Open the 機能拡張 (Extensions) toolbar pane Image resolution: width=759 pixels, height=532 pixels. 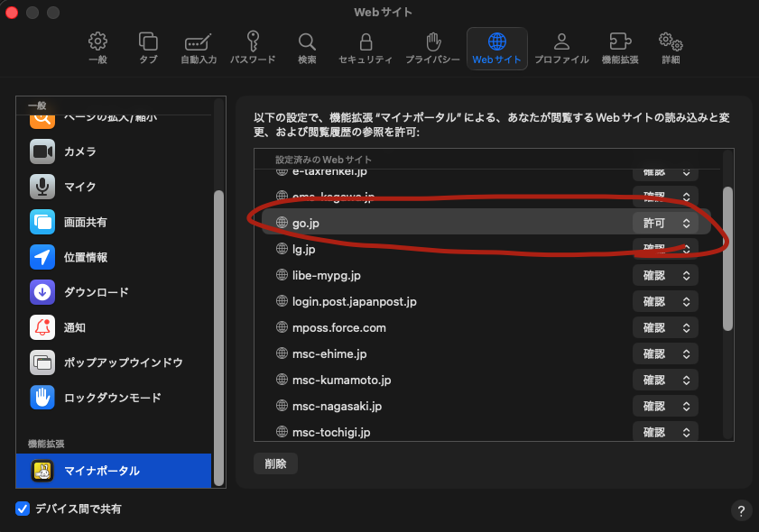619,49
